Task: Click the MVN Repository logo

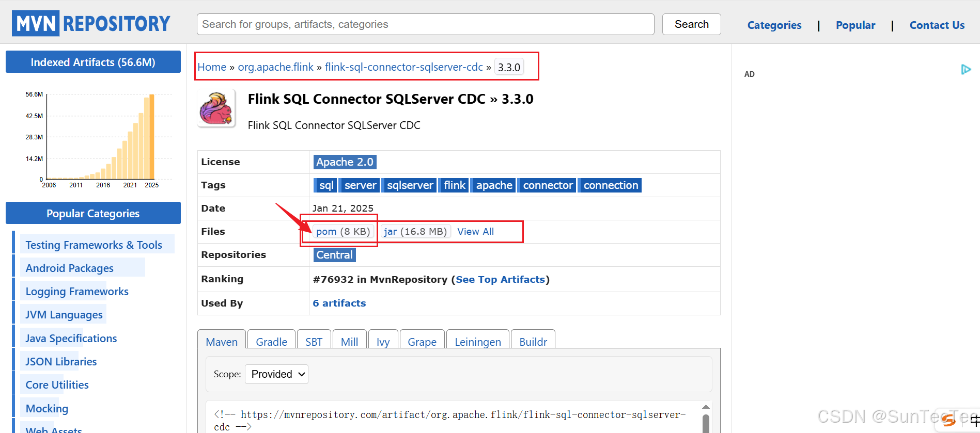Action: pos(91,23)
